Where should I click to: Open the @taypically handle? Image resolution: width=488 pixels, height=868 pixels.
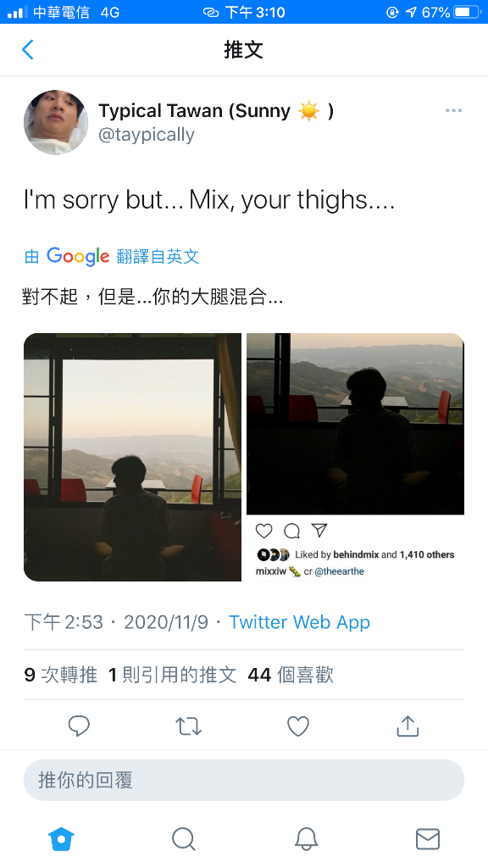click(147, 135)
